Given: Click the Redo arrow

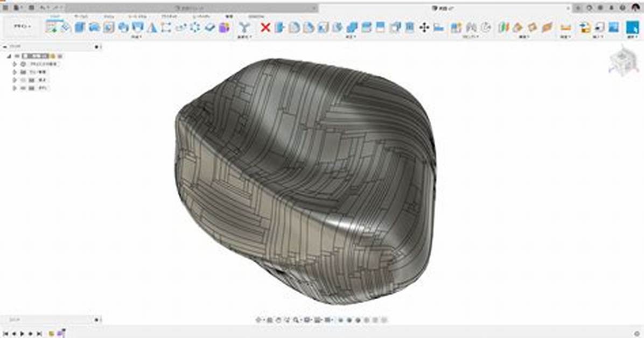Looking at the screenshot, I should tap(55, 8).
